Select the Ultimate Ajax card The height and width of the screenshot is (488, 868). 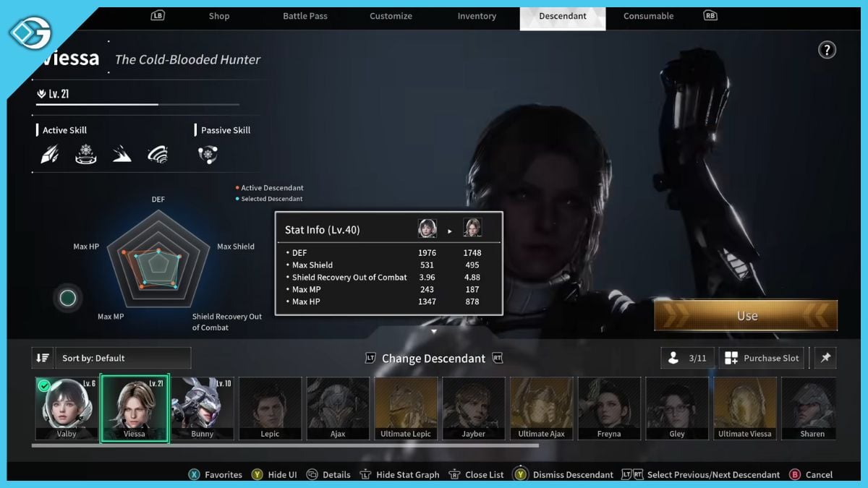pos(542,408)
